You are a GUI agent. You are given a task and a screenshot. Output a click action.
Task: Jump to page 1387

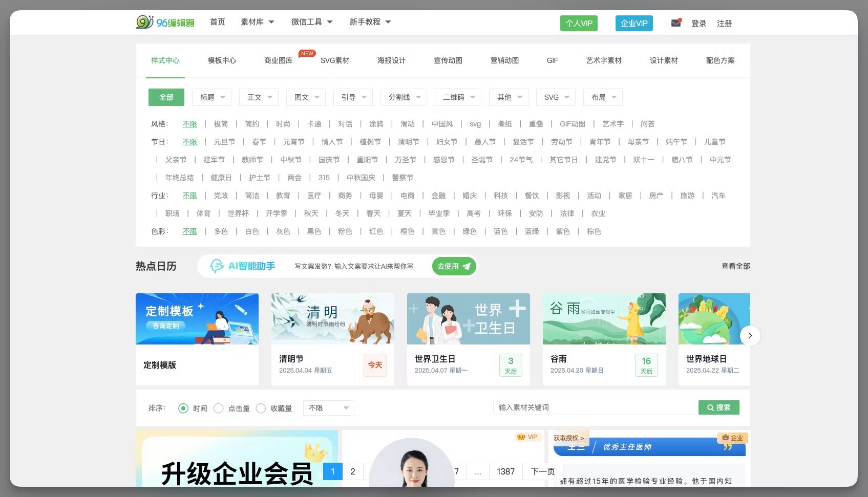tap(506, 471)
